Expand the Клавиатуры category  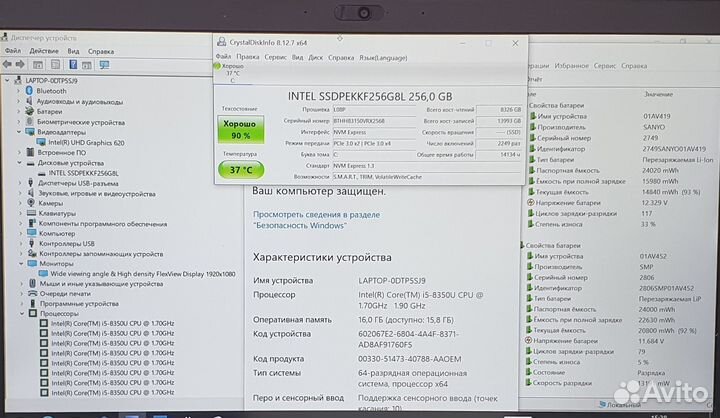[x=20, y=213]
